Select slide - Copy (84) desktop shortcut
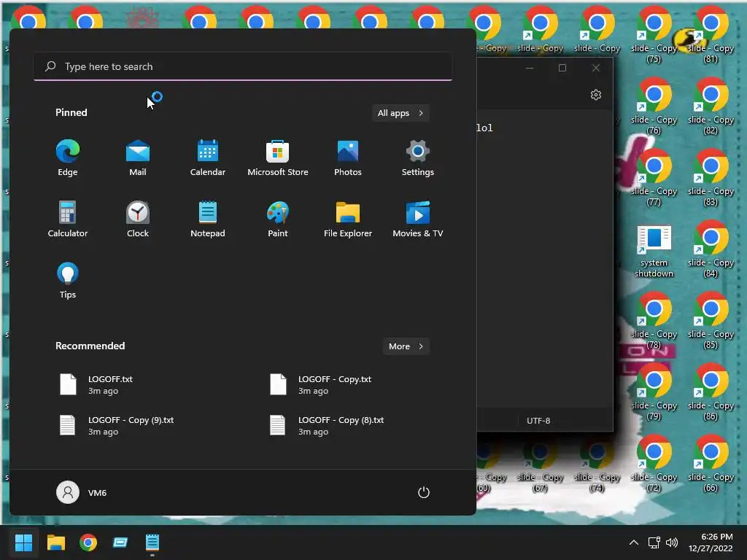The image size is (747, 560). click(711, 249)
